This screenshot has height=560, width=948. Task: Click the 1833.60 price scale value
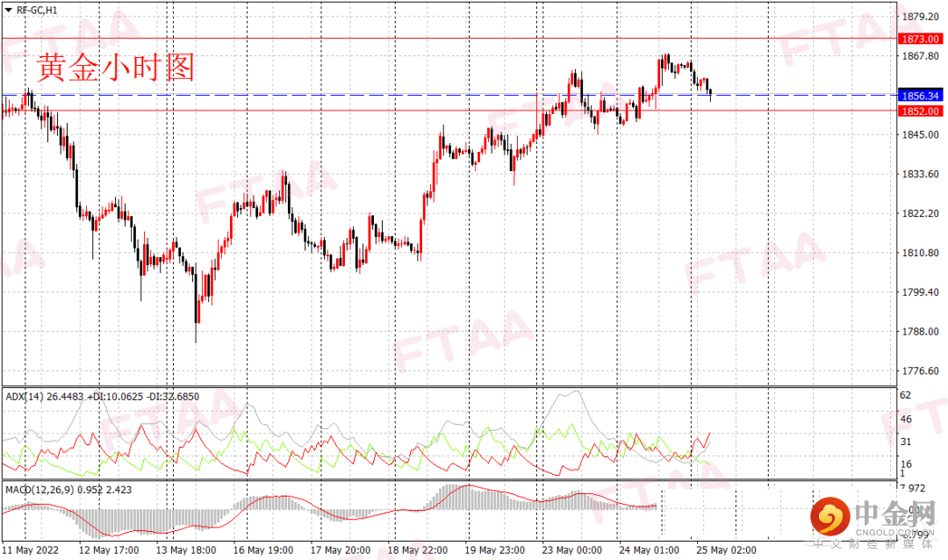(x=920, y=174)
